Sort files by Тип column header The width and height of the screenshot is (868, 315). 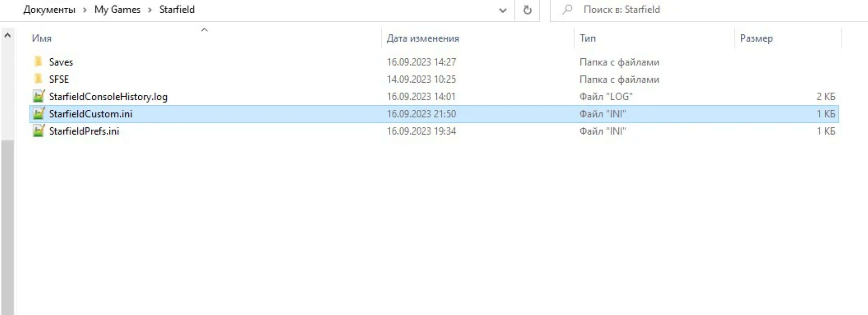[x=587, y=38]
